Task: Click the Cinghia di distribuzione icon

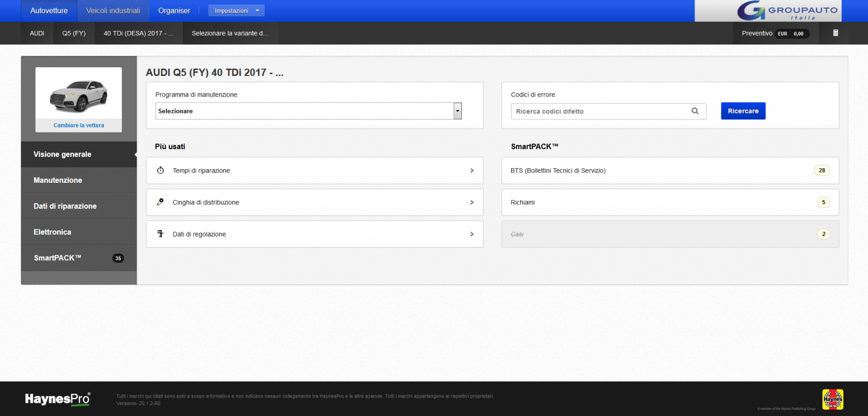Action: click(160, 202)
